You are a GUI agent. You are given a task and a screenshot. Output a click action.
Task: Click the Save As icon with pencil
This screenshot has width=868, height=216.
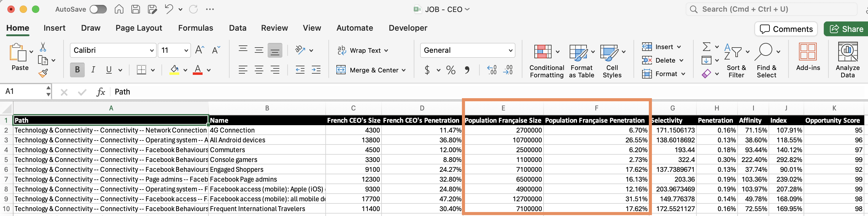(x=152, y=9)
